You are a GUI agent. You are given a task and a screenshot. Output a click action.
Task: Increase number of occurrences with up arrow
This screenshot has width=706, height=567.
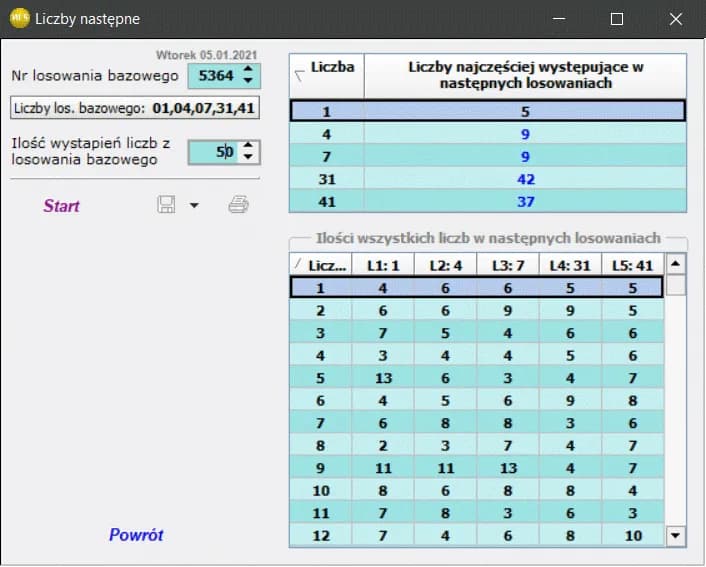[249, 146]
